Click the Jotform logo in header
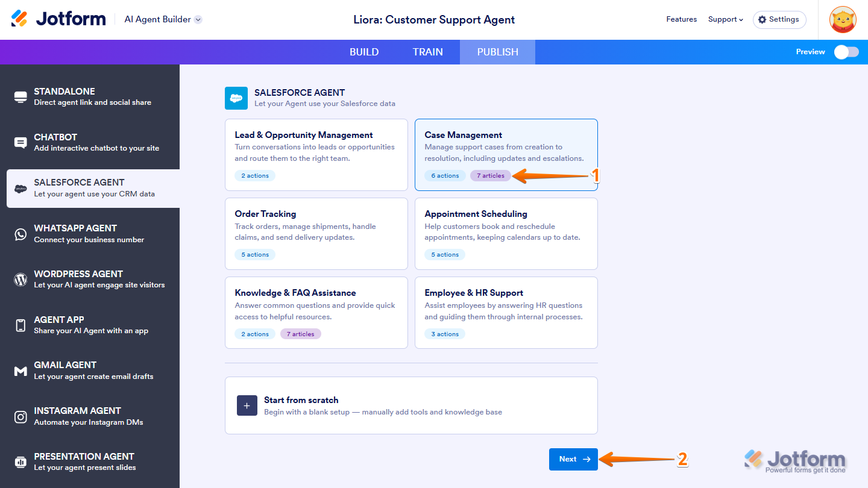This screenshot has width=868, height=488. [x=58, y=19]
